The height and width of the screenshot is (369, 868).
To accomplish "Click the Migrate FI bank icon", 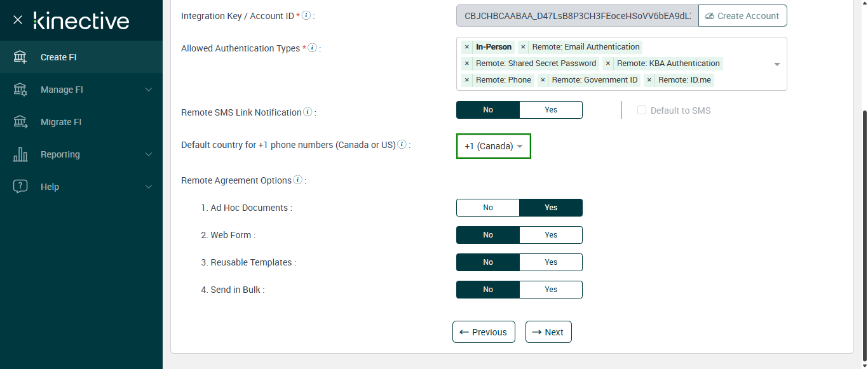I will [x=20, y=122].
